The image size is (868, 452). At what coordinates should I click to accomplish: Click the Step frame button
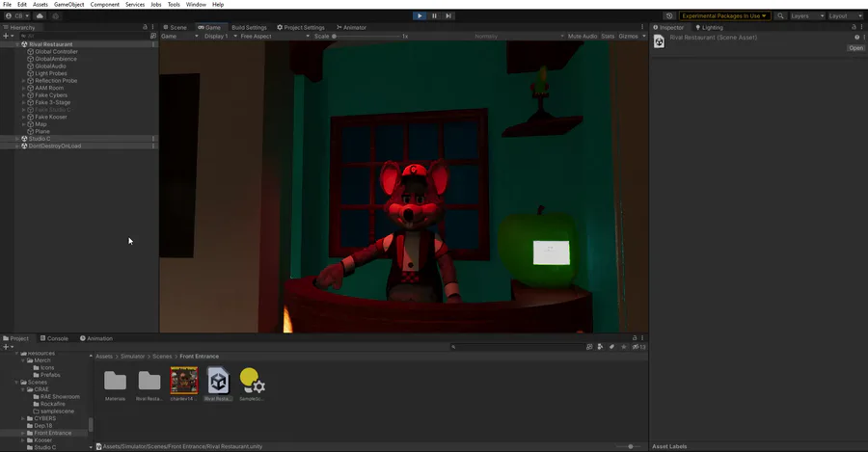pyautogui.click(x=448, y=16)
